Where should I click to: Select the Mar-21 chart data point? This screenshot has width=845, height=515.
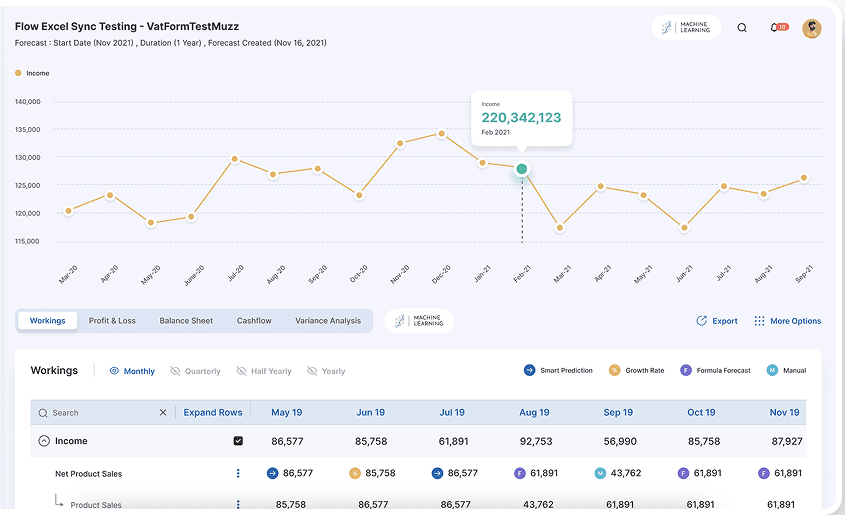coord(560,228)
